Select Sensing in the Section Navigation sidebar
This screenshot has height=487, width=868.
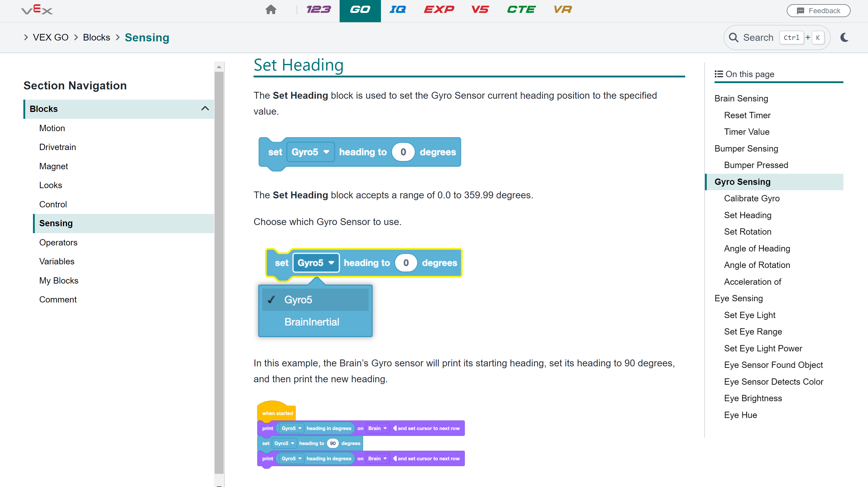[56, 223]
